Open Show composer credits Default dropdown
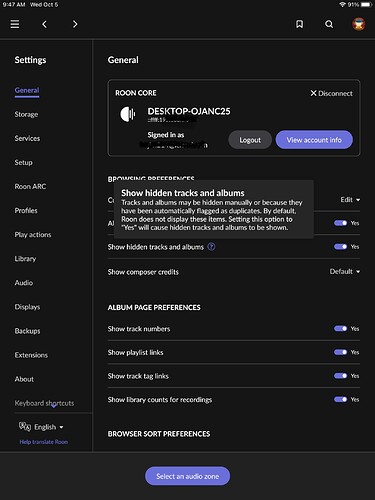Image resolution: width=375 pixels, height=500 pixels. pos(345,272)
